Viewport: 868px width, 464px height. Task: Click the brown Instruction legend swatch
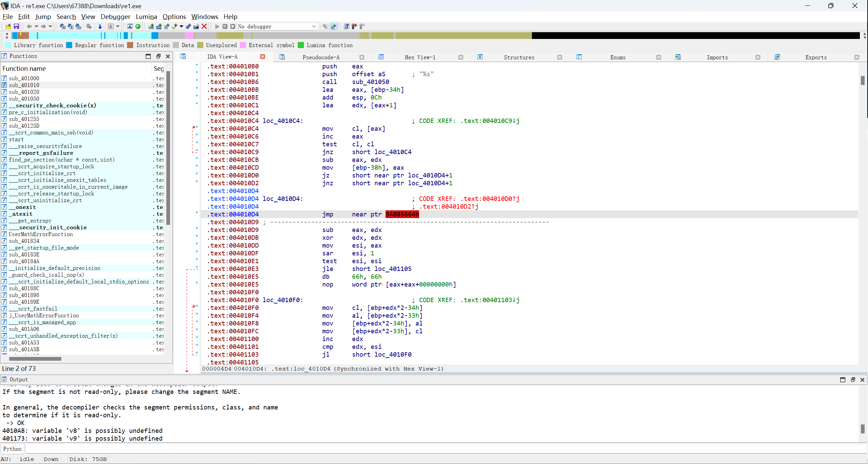[130, 45]
